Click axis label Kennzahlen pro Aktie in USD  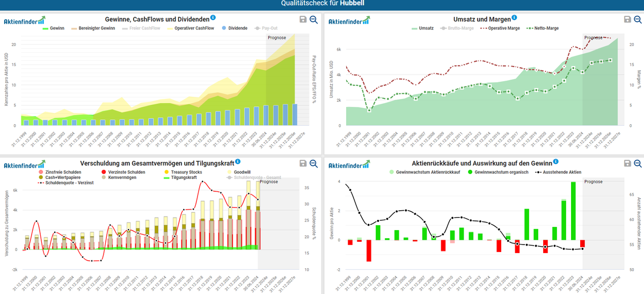6,81
